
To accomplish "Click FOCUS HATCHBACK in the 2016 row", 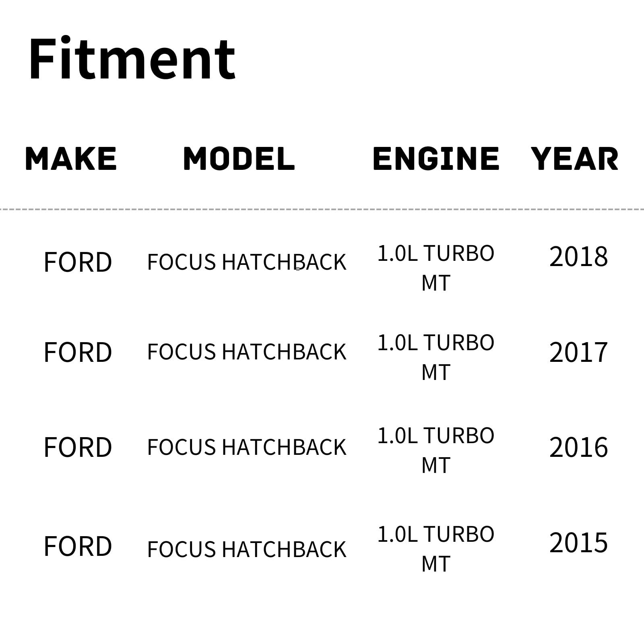I will coord(247,448).
